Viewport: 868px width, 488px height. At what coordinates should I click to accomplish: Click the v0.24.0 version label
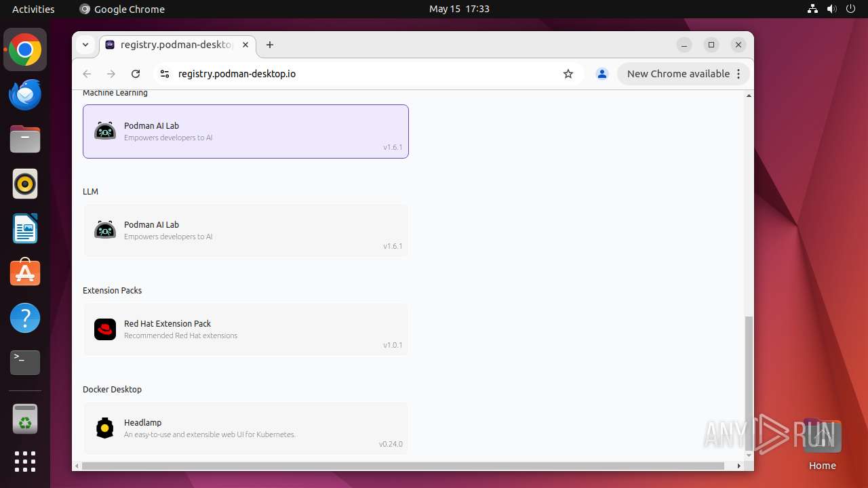coord(391,444)
